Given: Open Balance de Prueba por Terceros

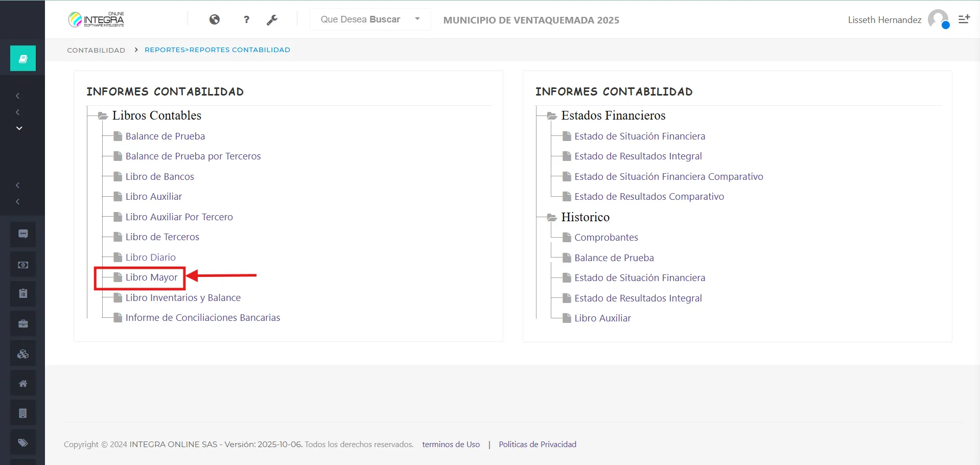Looking at the screenshot, I should 193,156.
